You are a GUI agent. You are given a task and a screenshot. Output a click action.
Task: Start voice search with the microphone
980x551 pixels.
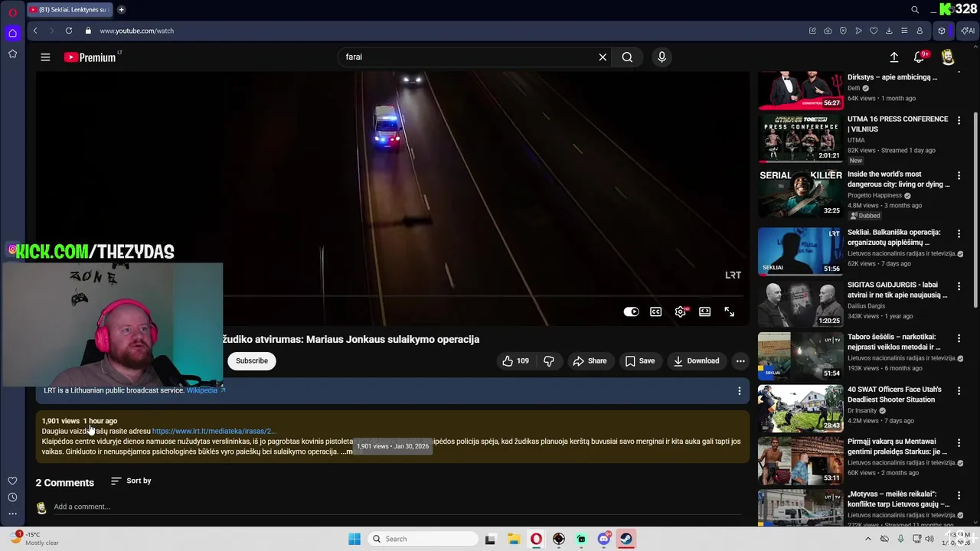point(662,57)
